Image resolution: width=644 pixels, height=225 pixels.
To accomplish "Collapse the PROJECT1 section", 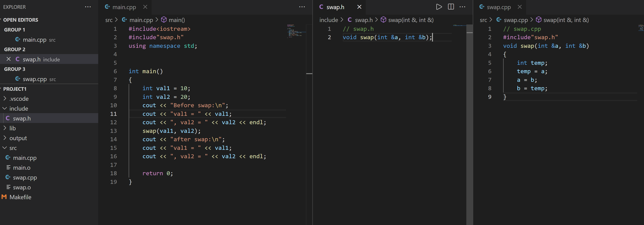I will coord(15,89).
